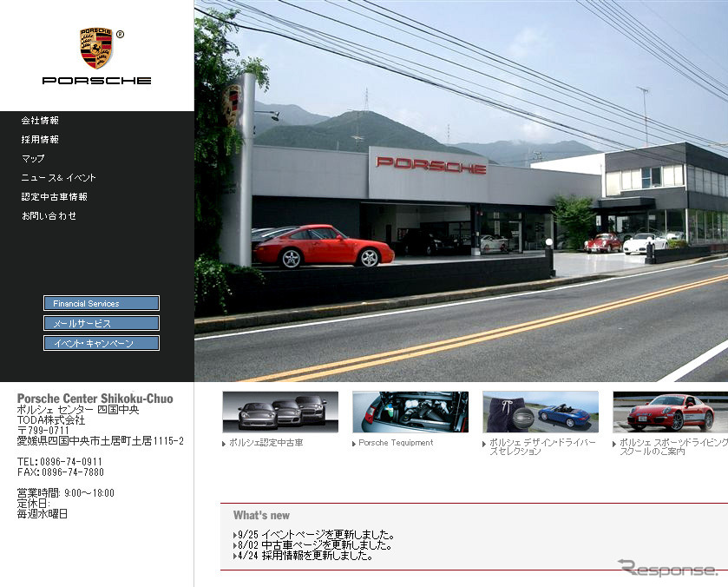Image resolution: width=728 pixels, height=587 pixels.
Task: Open the red 911 driving school thumbnail
Action: point(671,412)
